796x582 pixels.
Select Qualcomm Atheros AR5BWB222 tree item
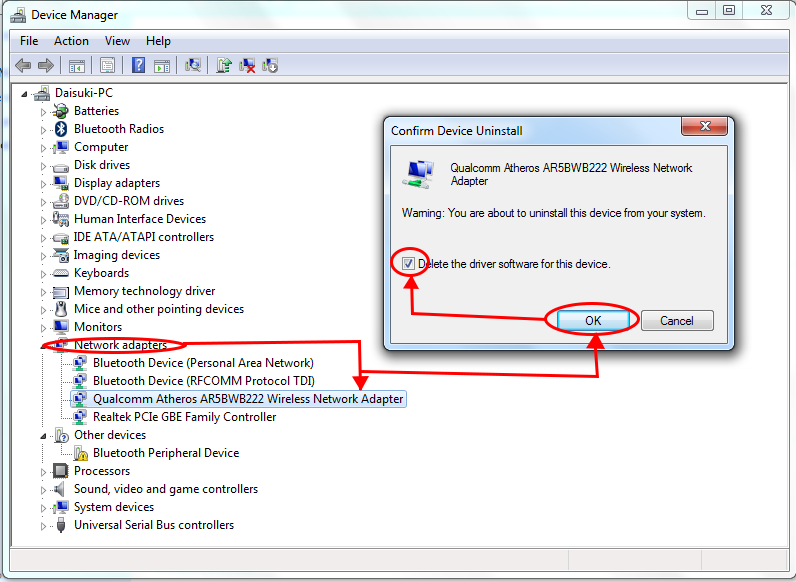248,399
